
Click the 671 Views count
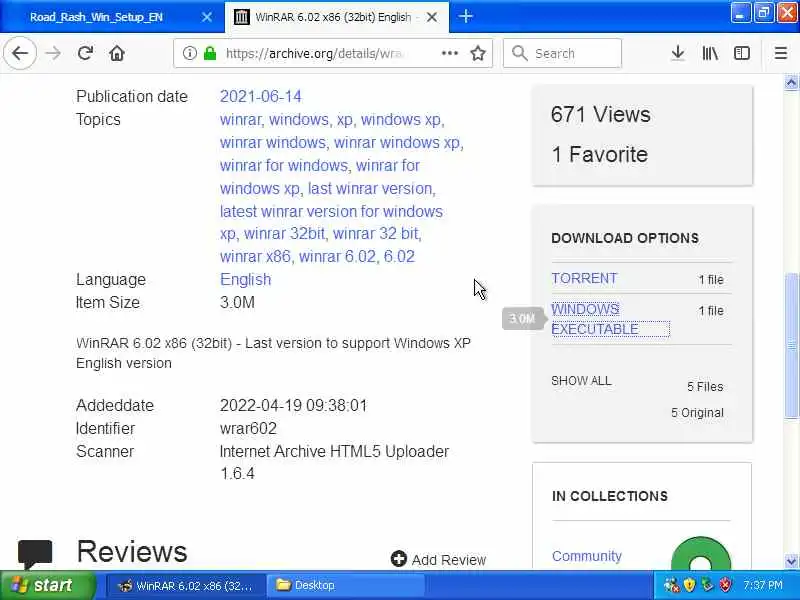tap(601, 114)
